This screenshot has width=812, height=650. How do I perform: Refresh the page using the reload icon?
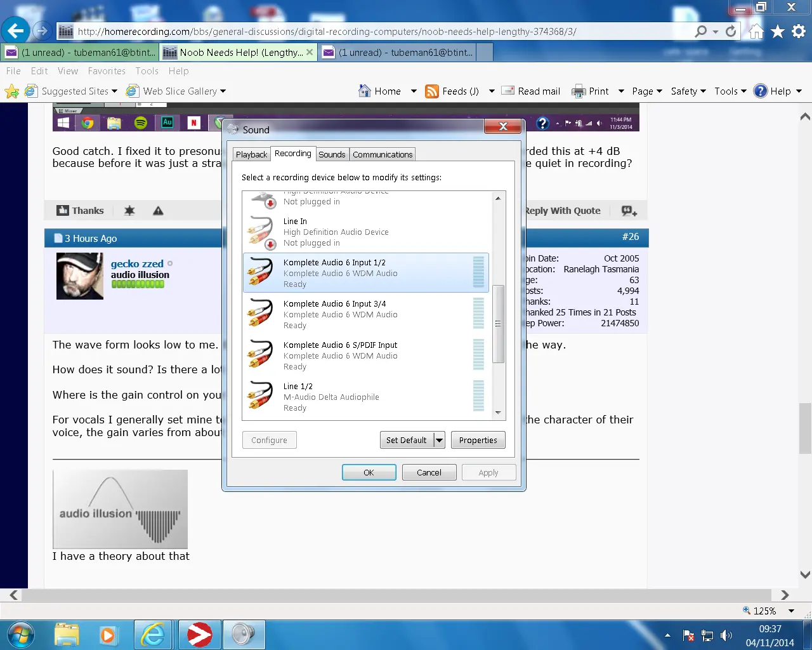pos(731,31)
